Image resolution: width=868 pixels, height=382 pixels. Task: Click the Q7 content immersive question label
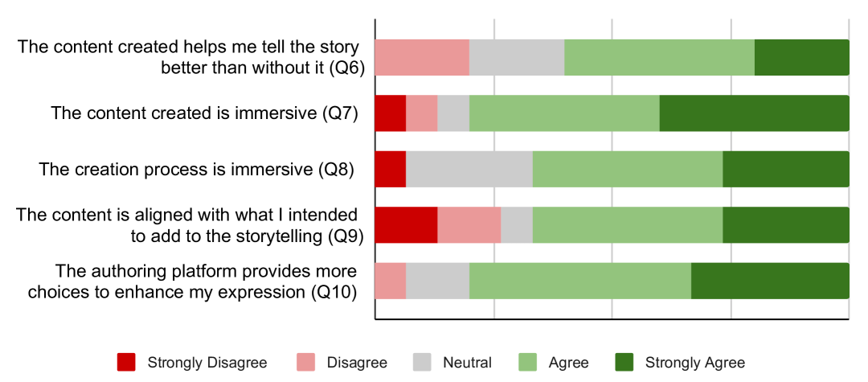click(204, 113)
